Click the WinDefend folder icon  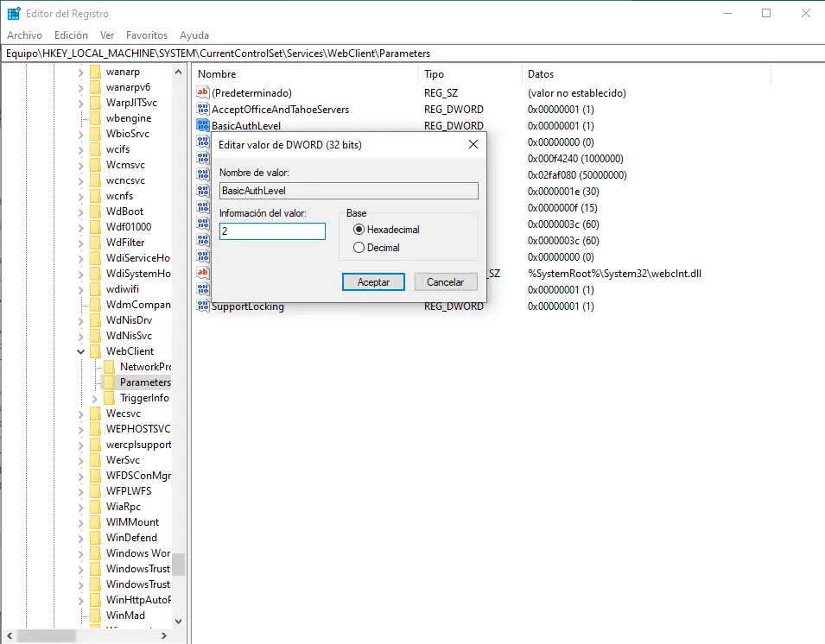95,537
